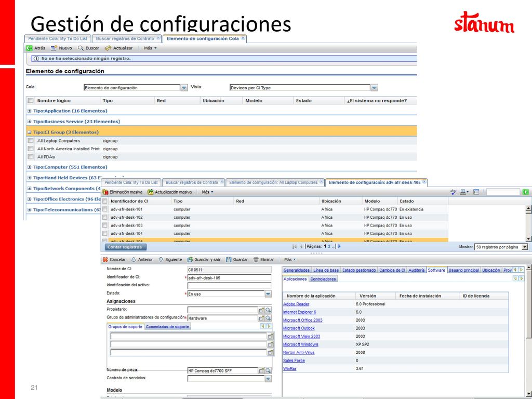The width and height of the screenshot is (532, 399).
Task: Click the Nuevo record icon
Action: pos(54,48)
